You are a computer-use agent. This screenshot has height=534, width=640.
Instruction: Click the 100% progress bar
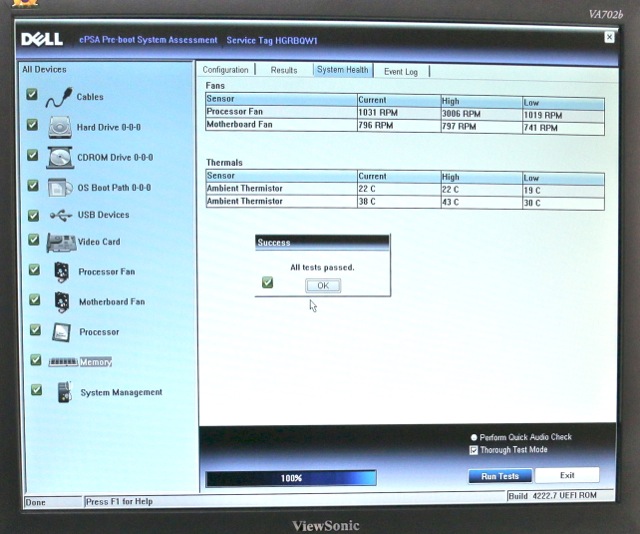pyautogui.click(x=291, y=478)
